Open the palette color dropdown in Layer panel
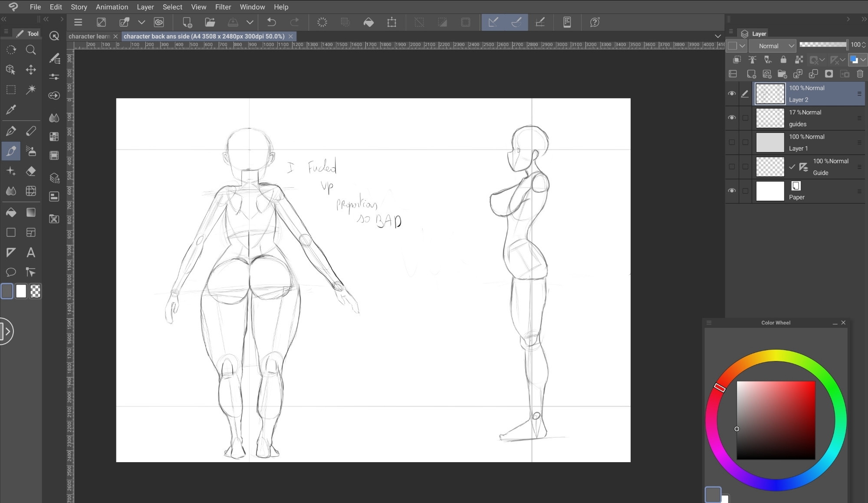The image size is (868, 503). coord(737,46)
